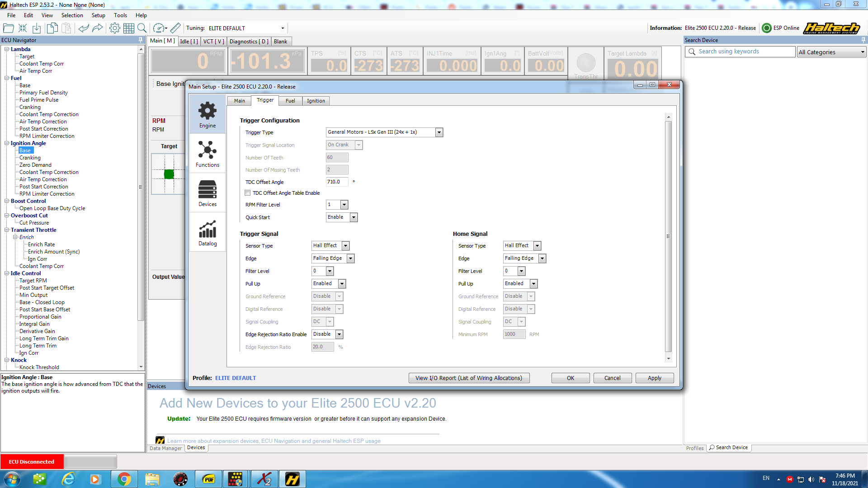Collapse the Idle Control tree node
868x488 pixels.
[x=6, y=273]
